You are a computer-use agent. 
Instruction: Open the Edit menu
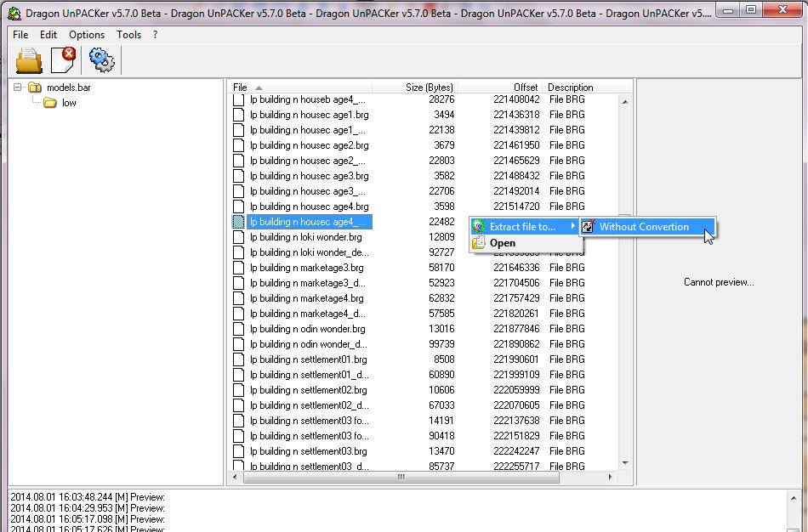coord(48,35)
